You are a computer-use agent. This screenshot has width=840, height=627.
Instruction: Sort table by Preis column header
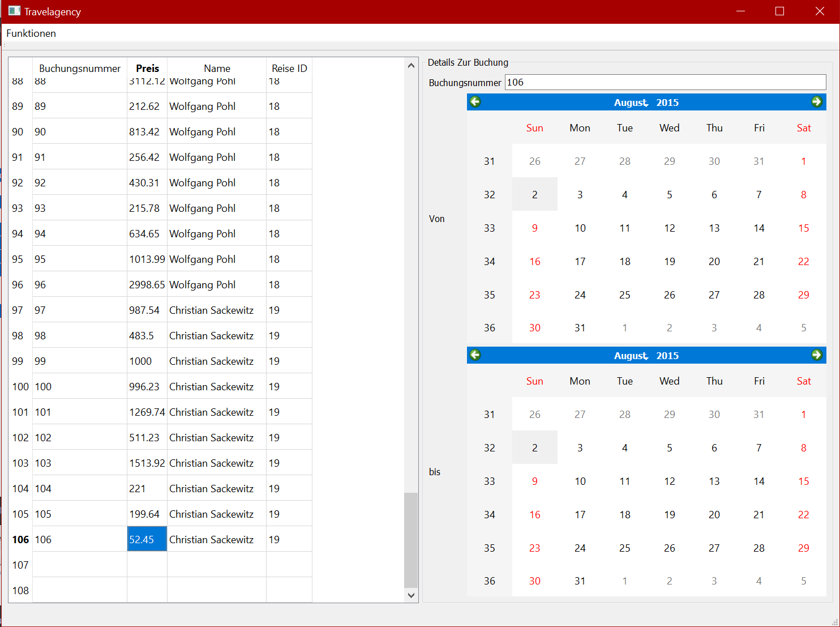point(147,69)
